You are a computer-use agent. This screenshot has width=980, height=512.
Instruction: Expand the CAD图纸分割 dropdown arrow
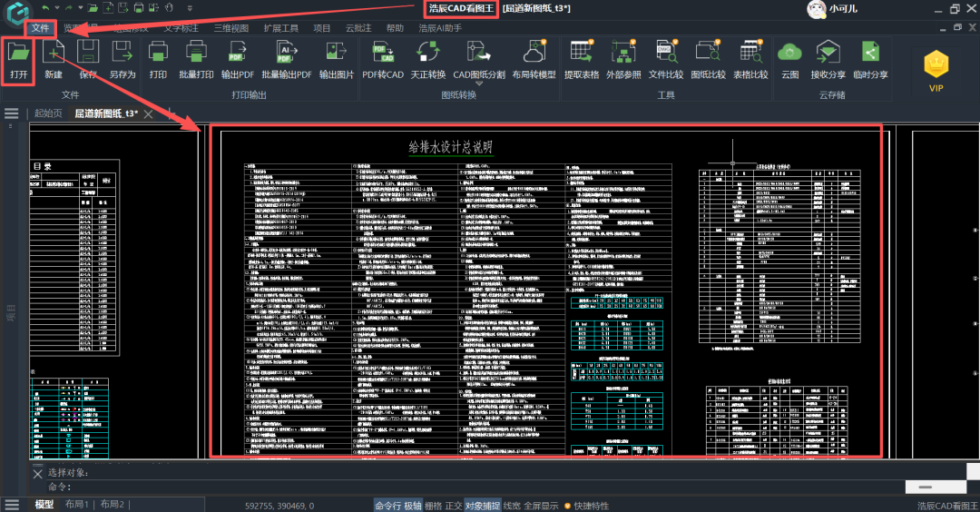click(x=478, y=84)
